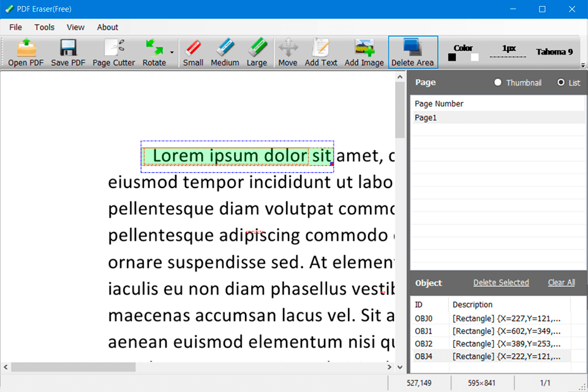Save the document with Save PDF
The image size is (588, 392).
coord(68,52)
